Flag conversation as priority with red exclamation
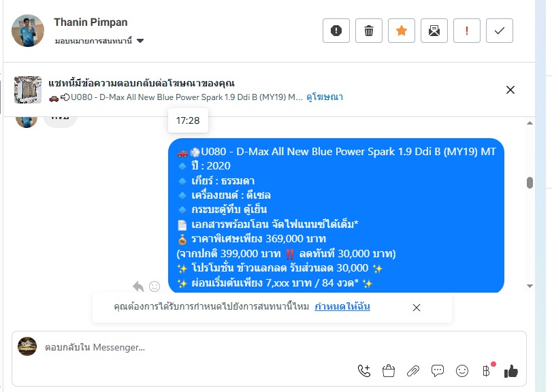Image resolution: width=552 pixels, height=392 pixels. pos(467,31)
